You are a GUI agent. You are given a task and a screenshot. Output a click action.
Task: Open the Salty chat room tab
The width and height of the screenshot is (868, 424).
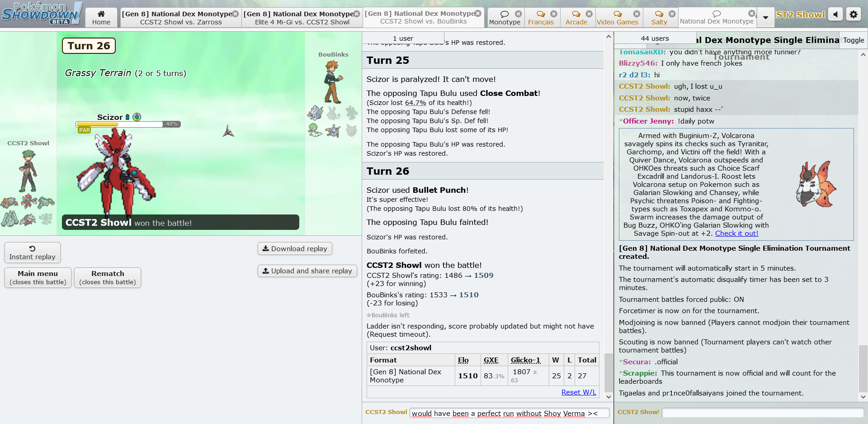(659, 18)
